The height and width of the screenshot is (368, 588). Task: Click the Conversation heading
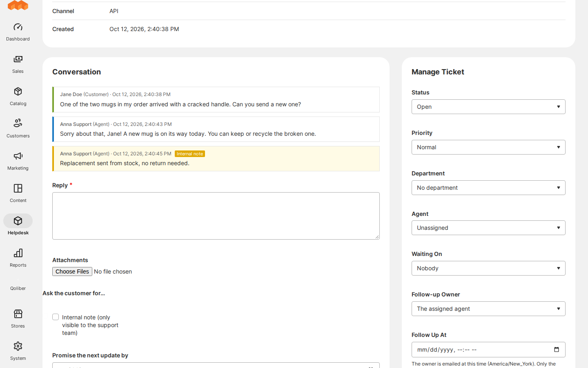[x=77, y=72]
